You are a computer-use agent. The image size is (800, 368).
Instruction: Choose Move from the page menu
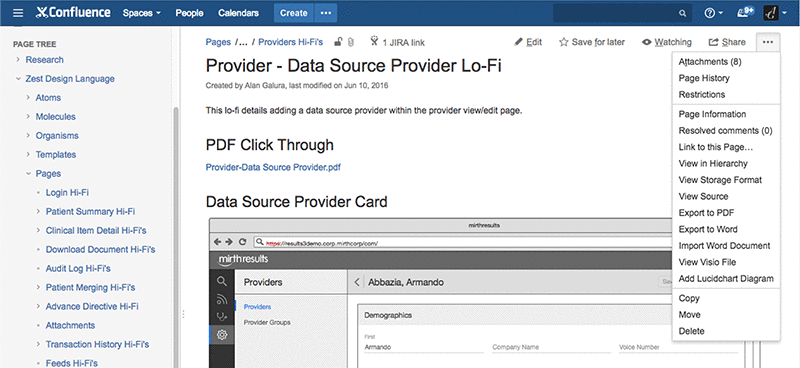[x=726, y=315]
